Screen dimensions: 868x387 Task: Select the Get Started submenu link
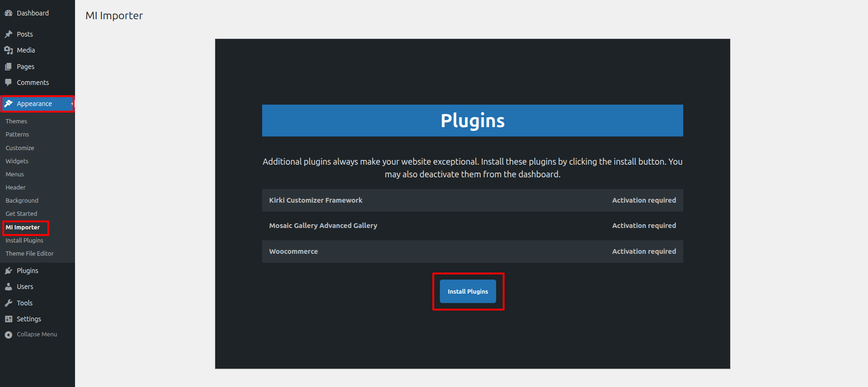point(21,213)
